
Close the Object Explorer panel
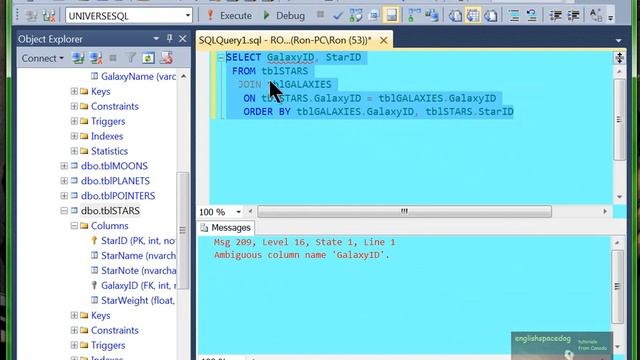(182, 39)
